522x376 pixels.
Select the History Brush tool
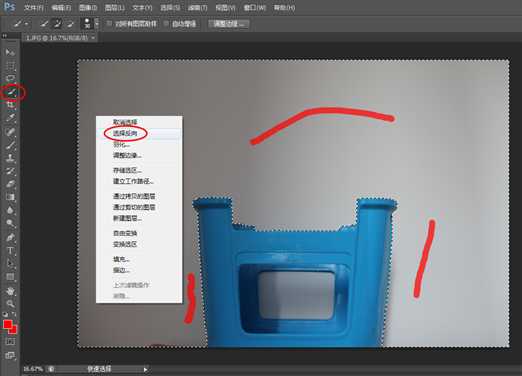10,171
